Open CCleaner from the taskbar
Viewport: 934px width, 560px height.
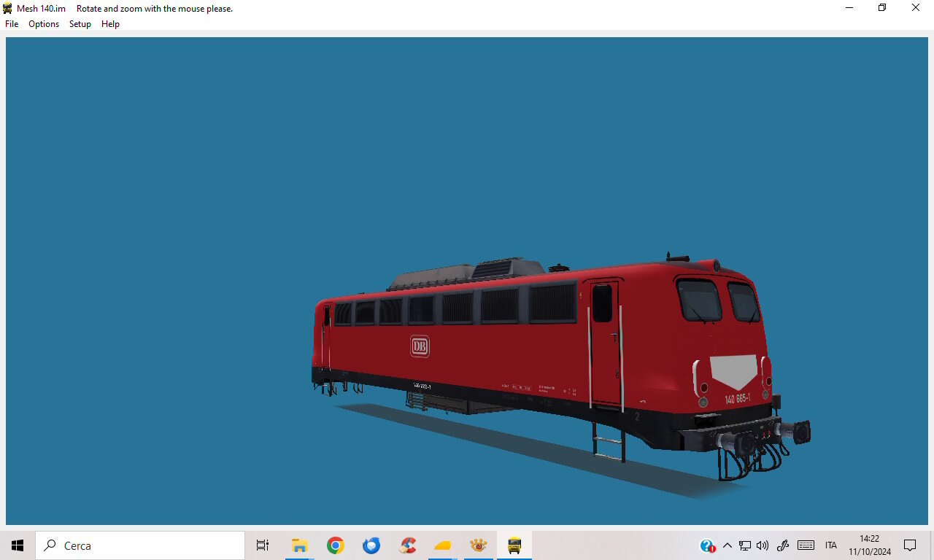(x=407, y=545)
